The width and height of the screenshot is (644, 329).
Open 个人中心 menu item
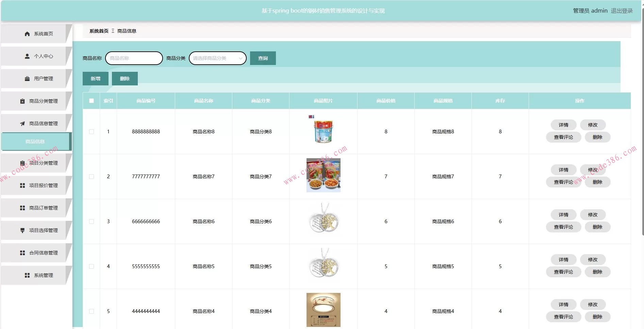click(x=36, y=56)
